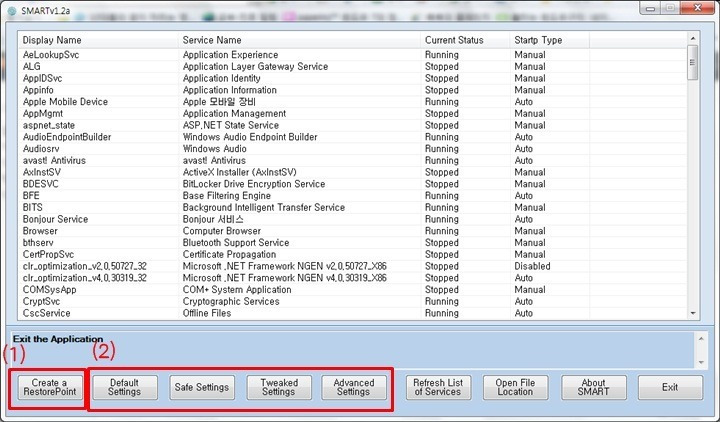
Task: Select the AxInstSV row
Action: pyautogui.click(x=352, y=172)
